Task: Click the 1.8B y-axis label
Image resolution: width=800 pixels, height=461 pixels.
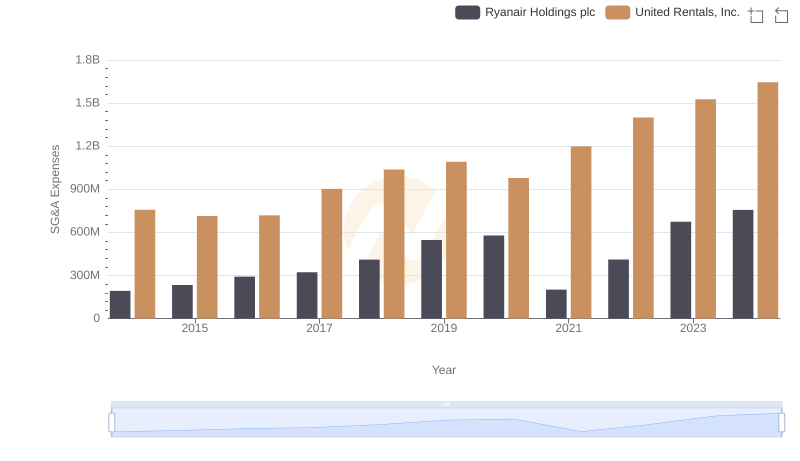Action: pyautogui.click(x=88, y=60)
